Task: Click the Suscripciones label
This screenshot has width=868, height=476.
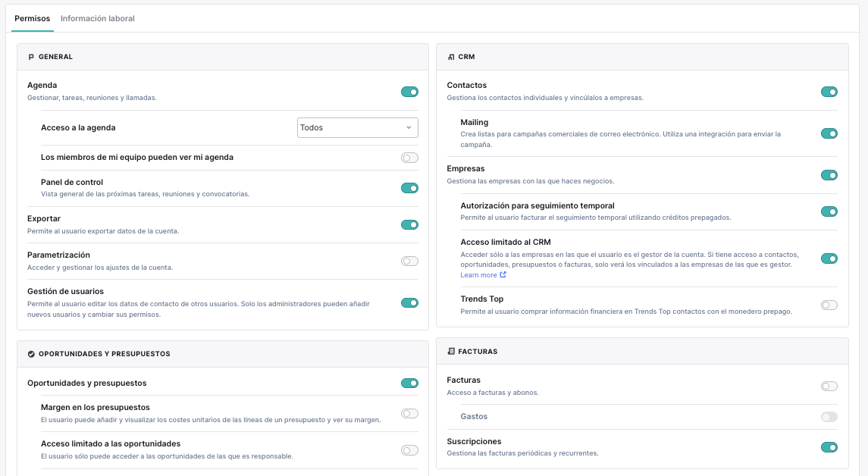Action: (474, 442)
